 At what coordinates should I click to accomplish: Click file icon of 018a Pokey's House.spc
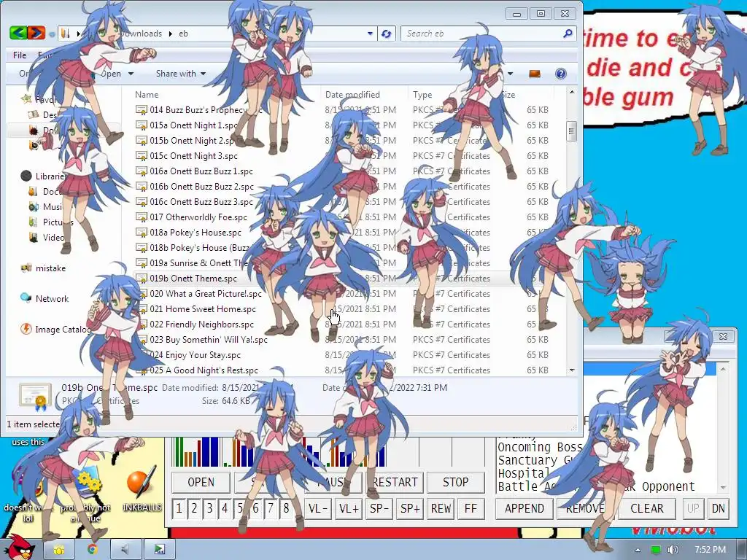(141, 233)
